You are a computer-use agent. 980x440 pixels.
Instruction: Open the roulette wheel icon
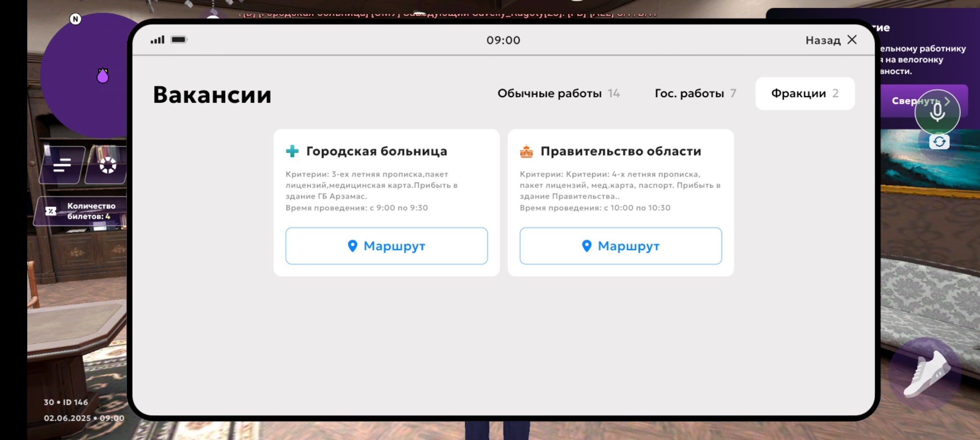[x=107, y=165]
